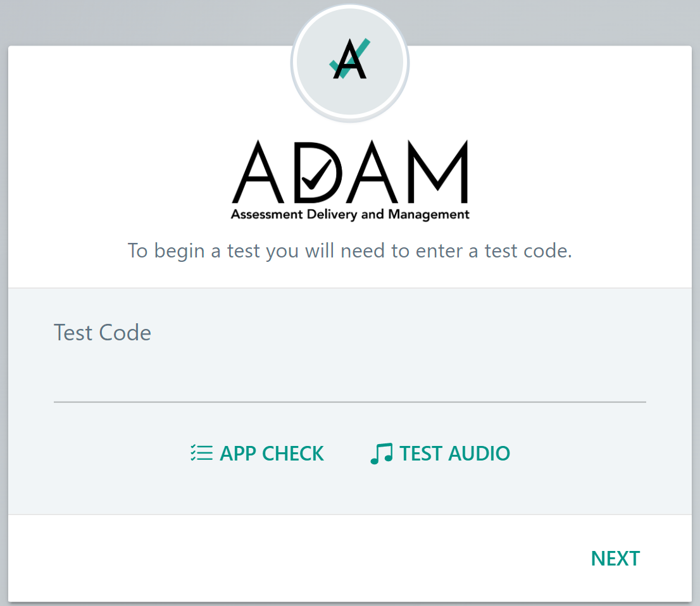Open the APP CHECK diagnostic link
Screen dimensions: 700x606
(x=272, y=453)
